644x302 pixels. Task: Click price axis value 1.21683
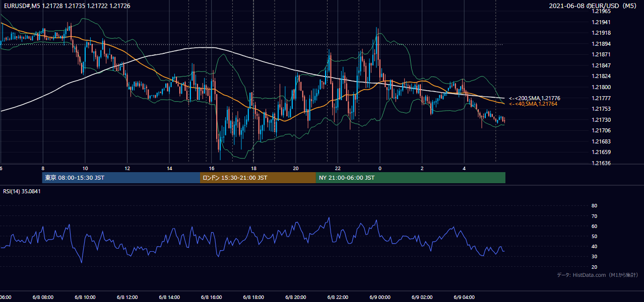pyautogui.click(x=601, y=141)
